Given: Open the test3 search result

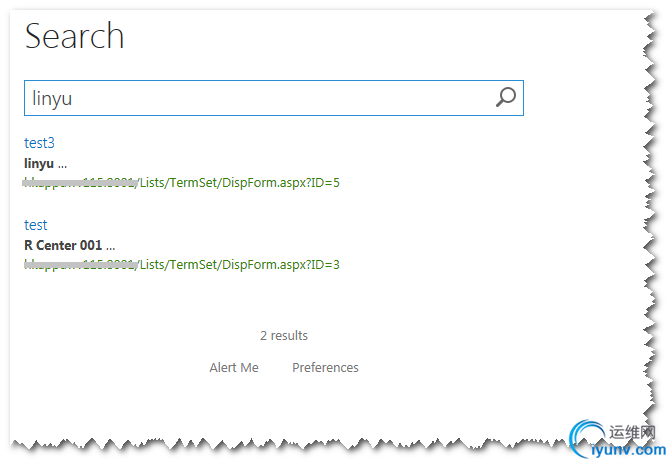Looking at the screenshot, I should (39, 143).
